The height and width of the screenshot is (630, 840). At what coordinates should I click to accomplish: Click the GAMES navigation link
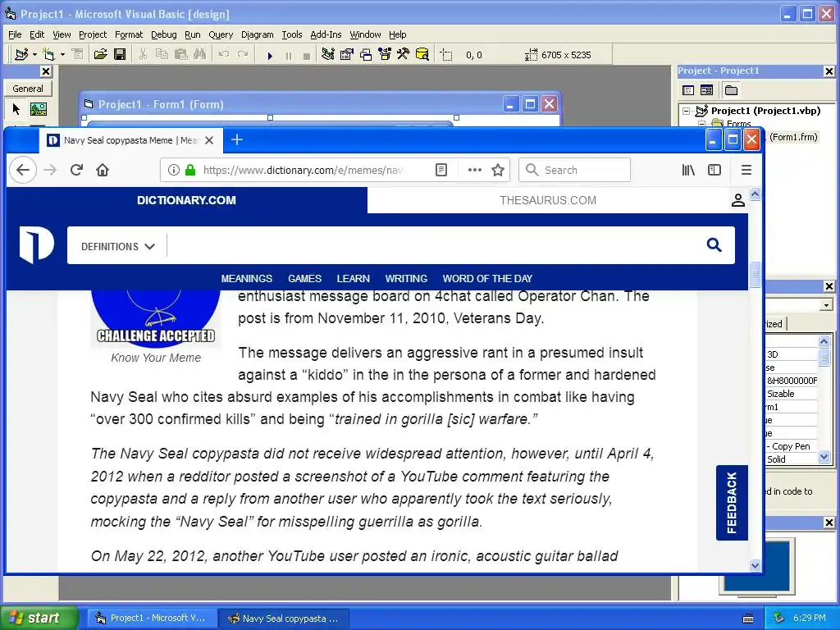pos(304,279)
